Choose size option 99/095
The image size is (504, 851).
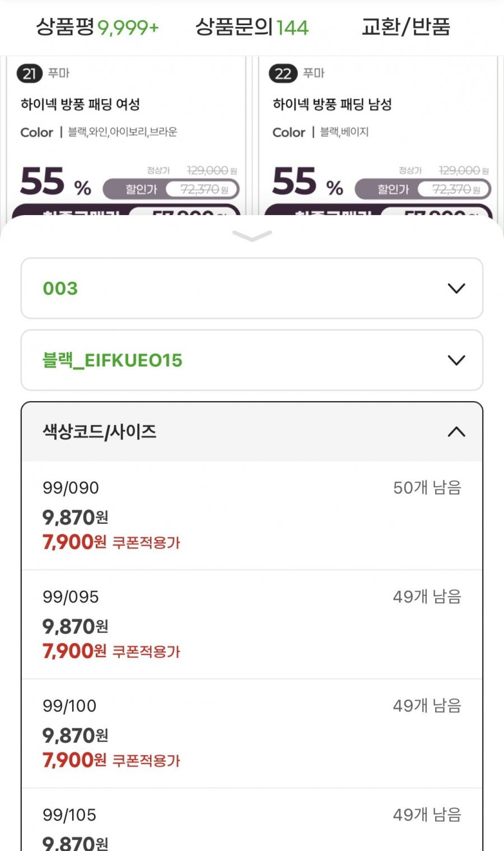(x=252, y=624)
